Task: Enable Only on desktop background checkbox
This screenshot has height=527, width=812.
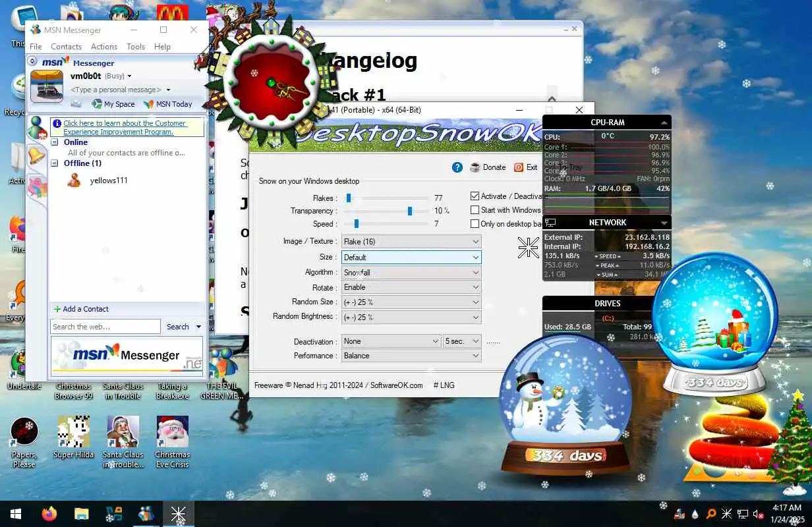Action: pos(475,224)
